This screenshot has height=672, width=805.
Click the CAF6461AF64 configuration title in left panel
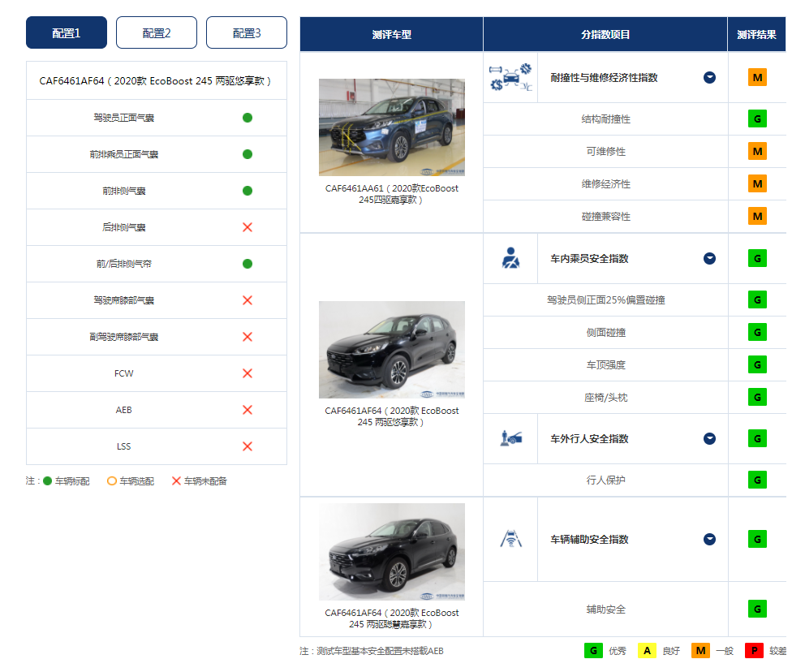[156, 80]
